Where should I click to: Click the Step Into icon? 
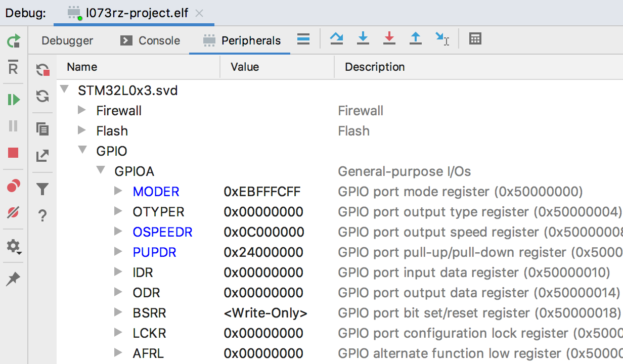pos(363,39)
